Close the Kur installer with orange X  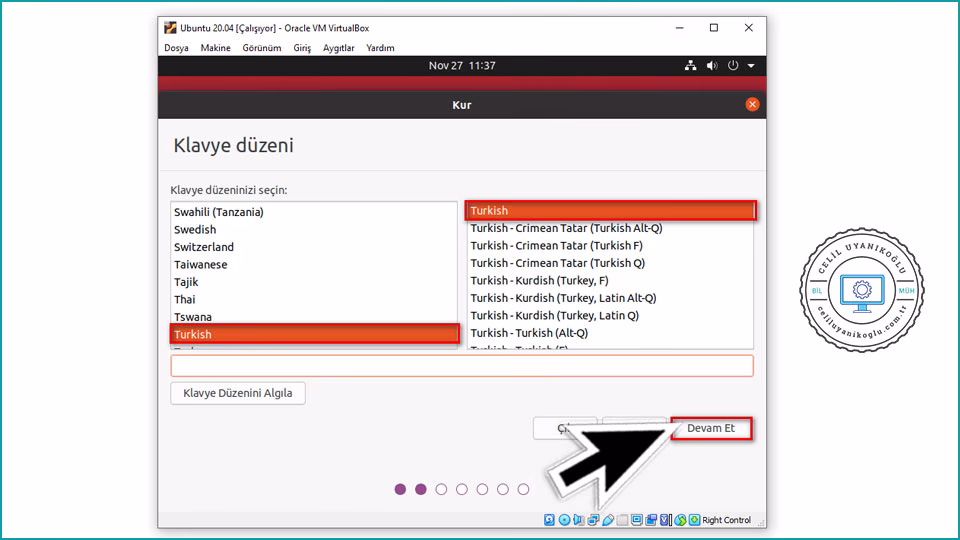pyautogui.click(x=752, y=105)
